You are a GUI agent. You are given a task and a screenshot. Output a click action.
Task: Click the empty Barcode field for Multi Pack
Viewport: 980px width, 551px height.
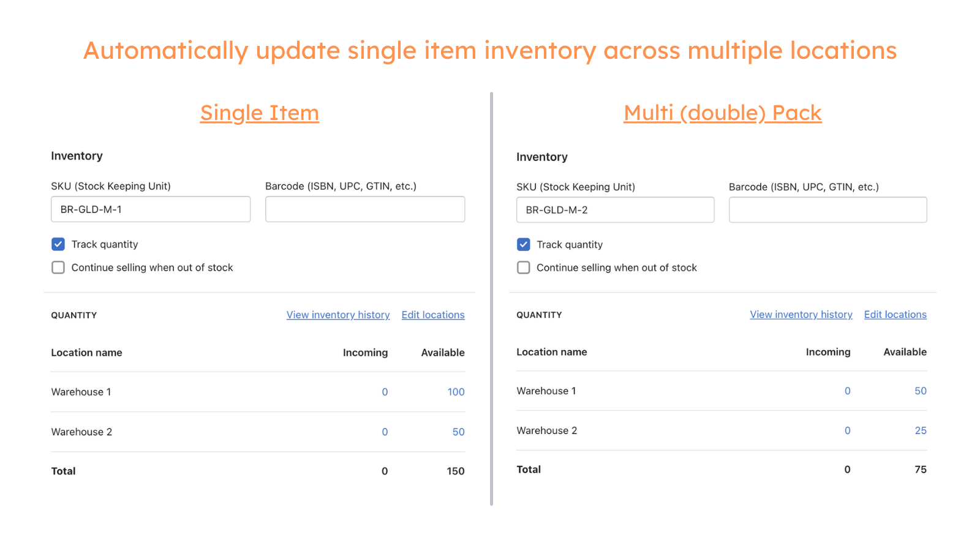coord(827,209)
